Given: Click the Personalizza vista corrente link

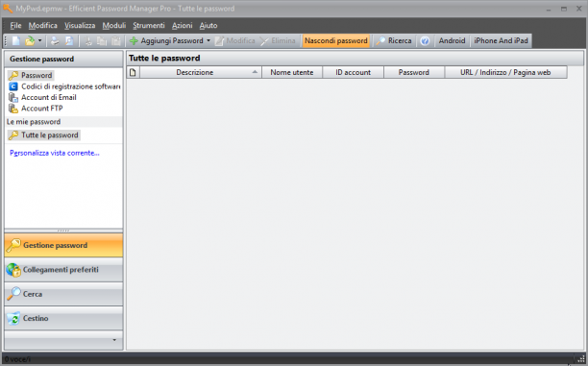Looking at the screenshot, I should (x=55, y=153).
